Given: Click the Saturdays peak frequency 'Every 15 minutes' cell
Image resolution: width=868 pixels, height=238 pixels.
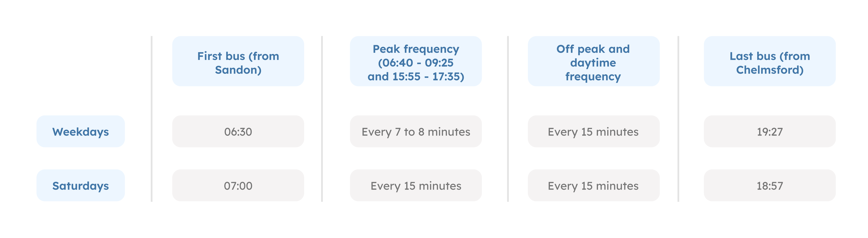Looking at the screenshot, I should 416,185.
